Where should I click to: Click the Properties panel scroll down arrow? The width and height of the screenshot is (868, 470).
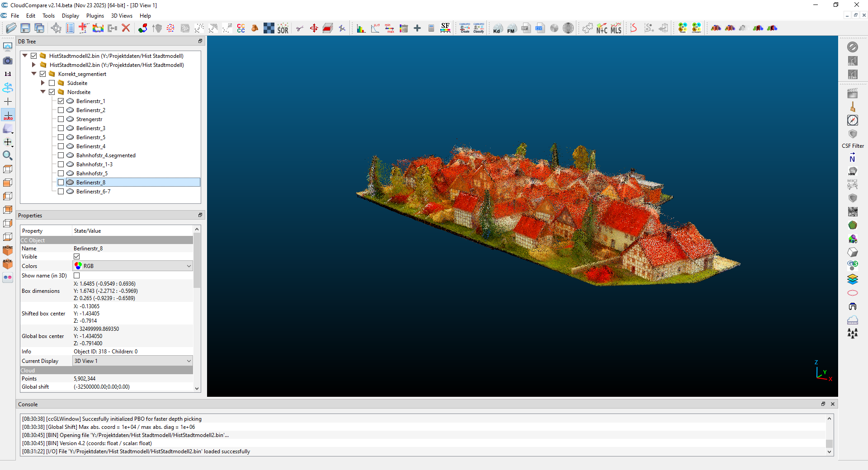197,388
